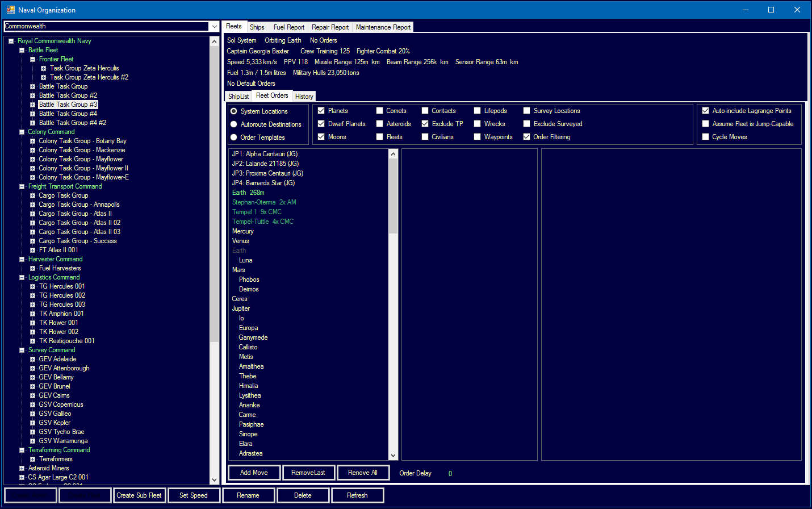Select CS Agar Large C2 001

[x=58, y=477]
